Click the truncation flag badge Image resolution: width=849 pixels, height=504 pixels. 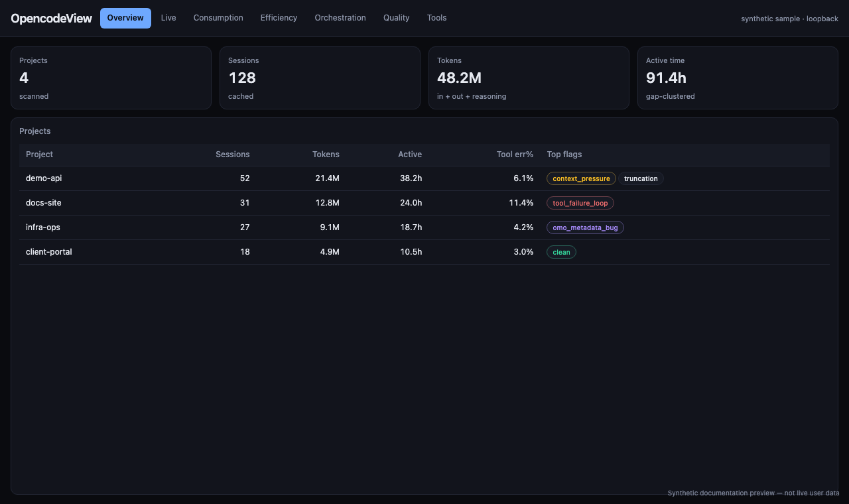[641, 178]
